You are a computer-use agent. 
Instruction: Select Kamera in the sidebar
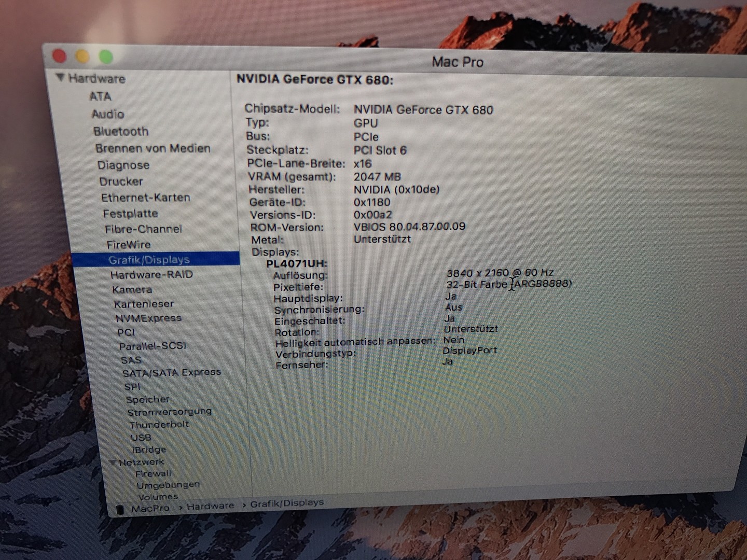pyautogui.click(x=132, y=289)
